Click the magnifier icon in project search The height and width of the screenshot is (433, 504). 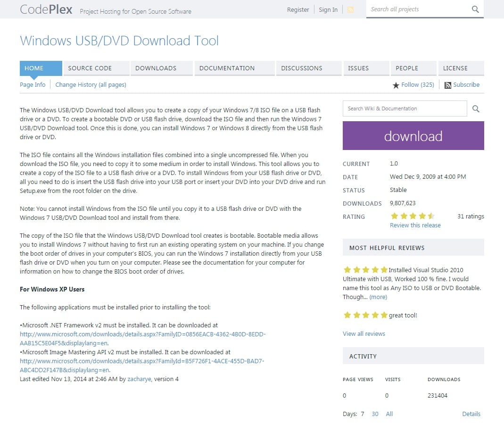[475, 9]
